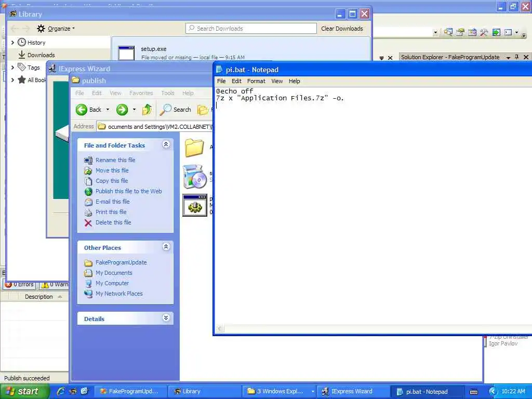Click Notepad horizontal scrollbar left arrow
532x399 pixels.
click(x=220, y=328)
